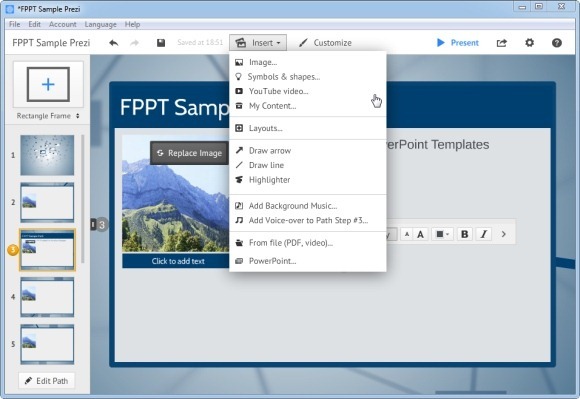Select path step 4 thumbnail
The width and height of the screenshot is (580, 399).
[x=47, y=297]
